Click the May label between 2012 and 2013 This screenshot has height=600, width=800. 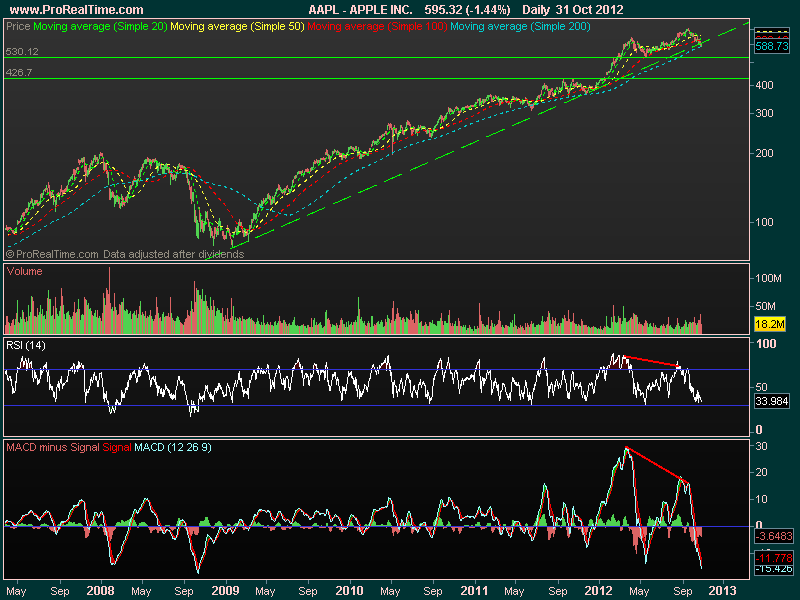point(639,591)
